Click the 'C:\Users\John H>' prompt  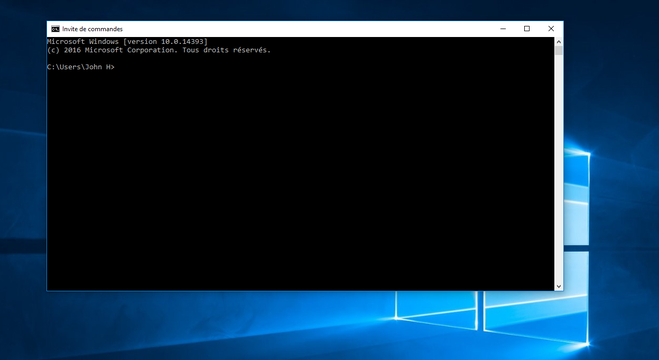[81, 67]
